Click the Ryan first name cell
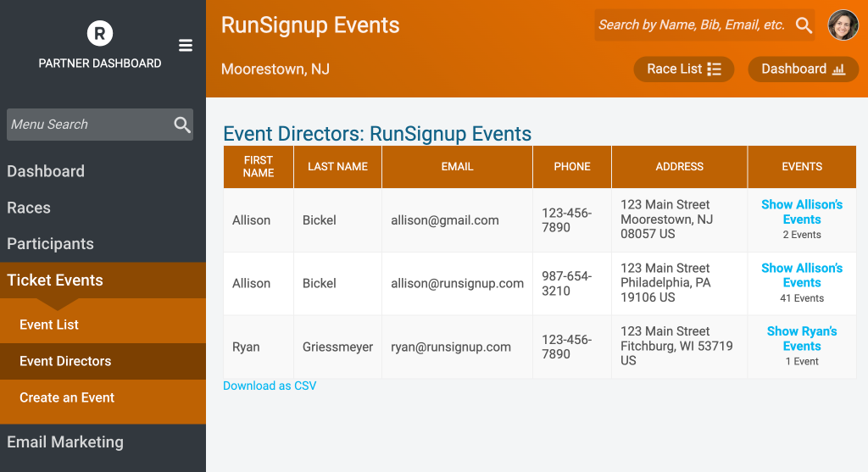The height and width of the screenshot is (472, 868). click(x=259, y=347)
